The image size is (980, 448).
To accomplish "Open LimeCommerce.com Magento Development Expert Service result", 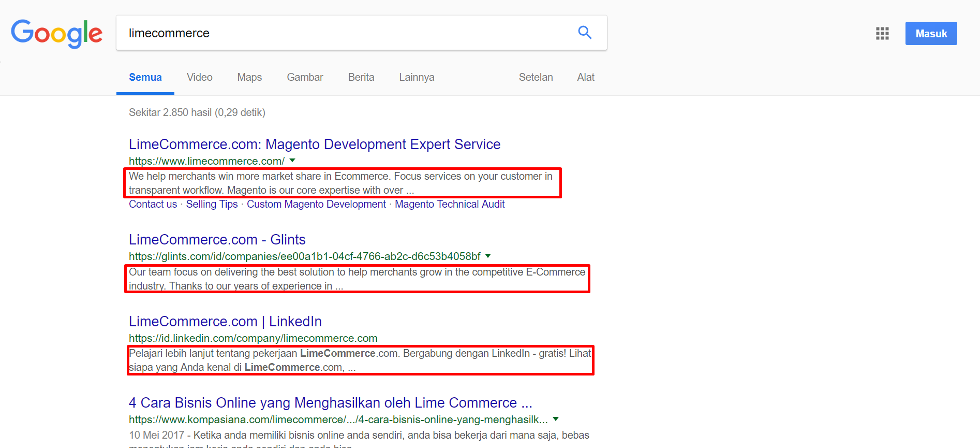I will [315, 144].
